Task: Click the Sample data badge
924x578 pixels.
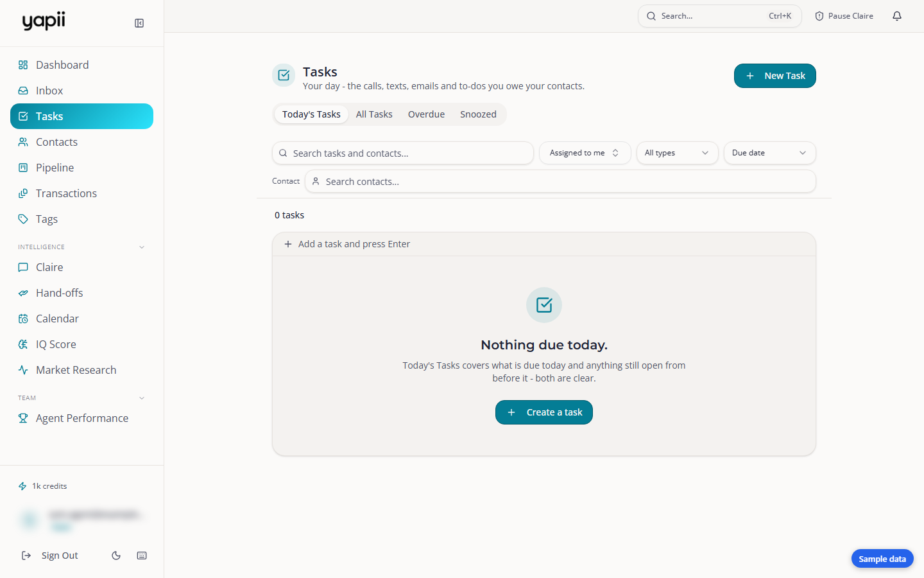Action: click(x=882, y=559)
